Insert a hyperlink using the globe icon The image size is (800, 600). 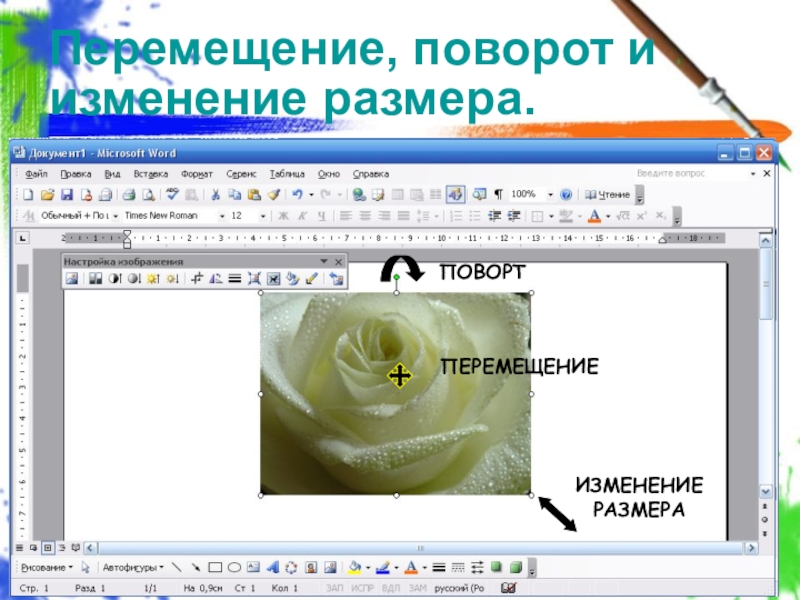359,194
